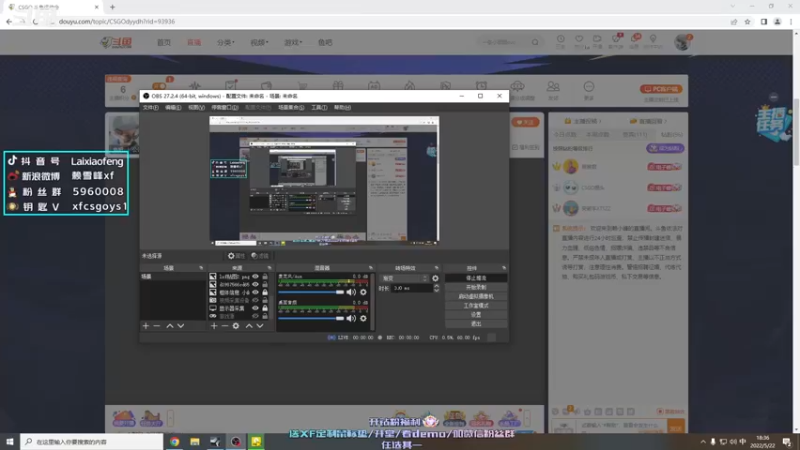Toggle visibility of source starting with 4097
This screenshot has width=800, height=450.
[x=255, y=285]
